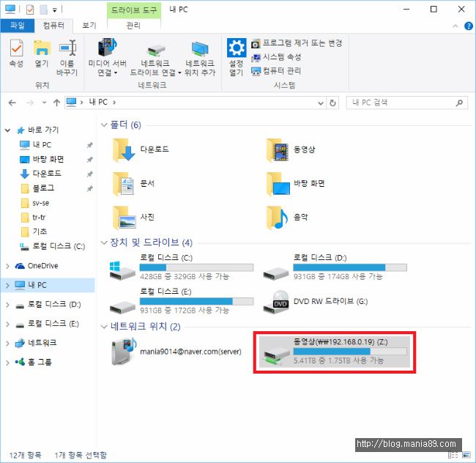Expand the address bar history dropdown
This screenshot has width=476, height=463.
click(x=320, y=103)
